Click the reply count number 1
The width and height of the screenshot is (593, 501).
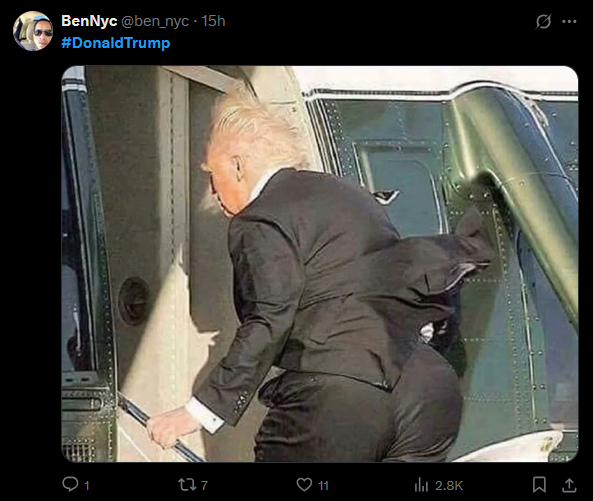point(87,485)
